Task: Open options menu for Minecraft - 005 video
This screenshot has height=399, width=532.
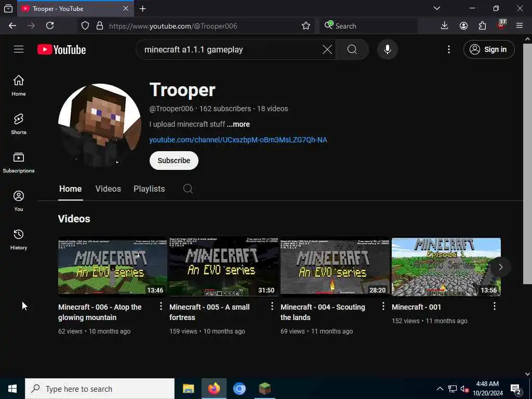Action: 272,307
